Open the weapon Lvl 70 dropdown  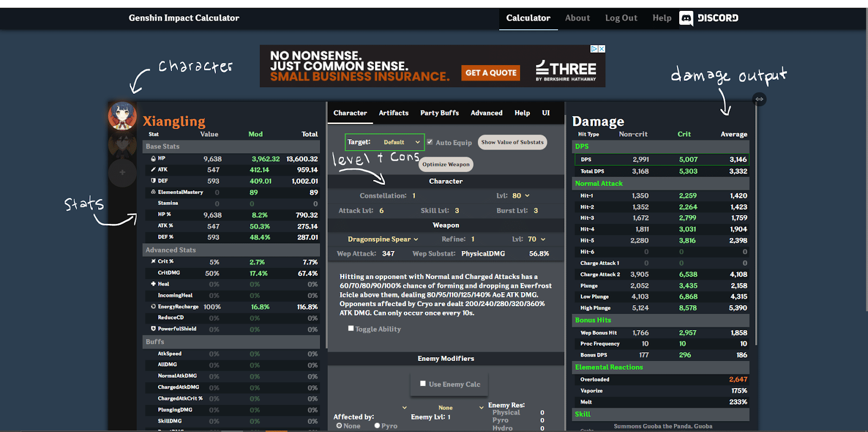coord(536,239)
